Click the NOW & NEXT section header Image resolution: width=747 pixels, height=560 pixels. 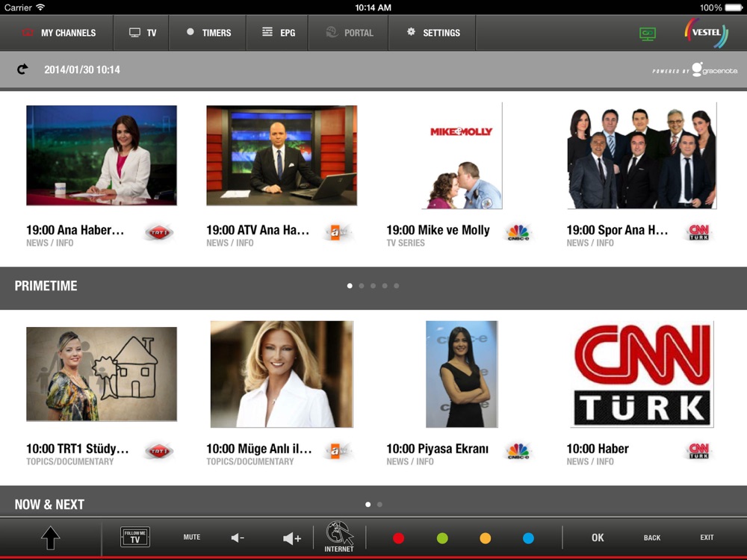pos(49,504)
